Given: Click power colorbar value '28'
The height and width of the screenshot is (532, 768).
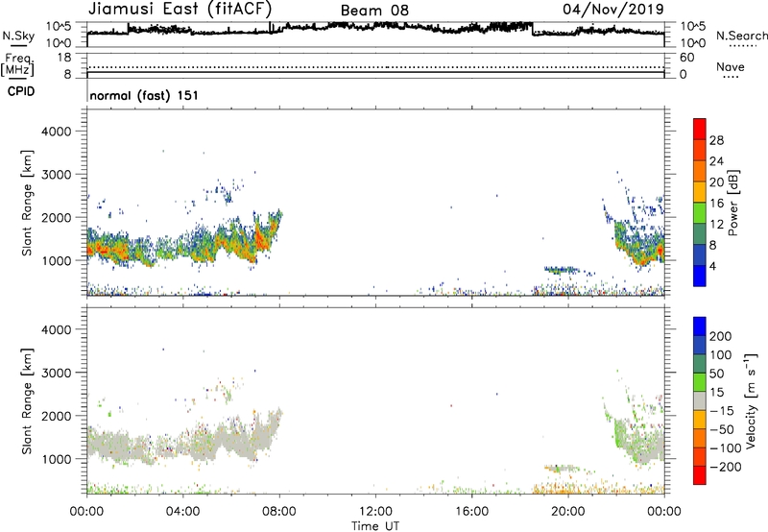Looking at the screenshot, I should pos(716,140).
